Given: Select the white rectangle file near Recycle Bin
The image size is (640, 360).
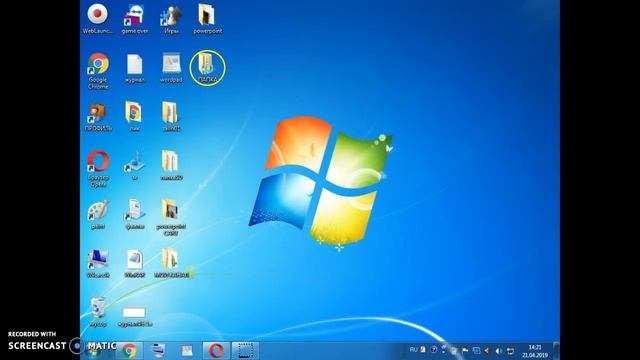Looking at the screenshot, I should point(134,317).
